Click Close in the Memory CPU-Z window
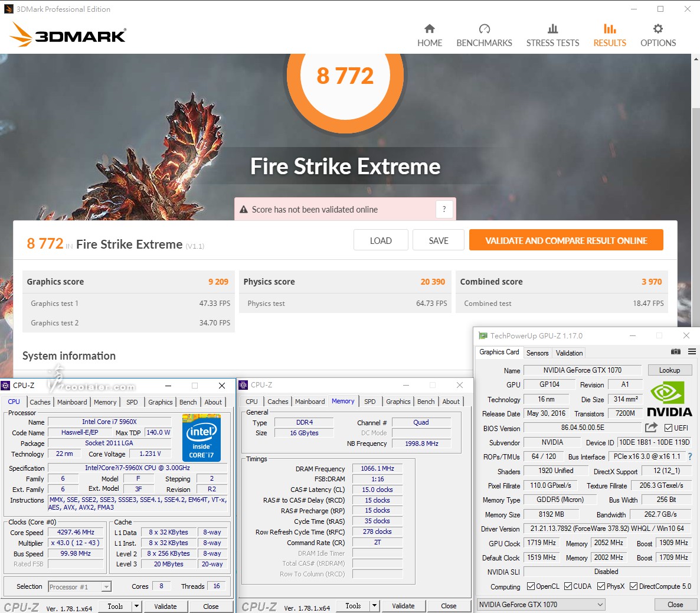700x613 pixels. coord(449,606)
